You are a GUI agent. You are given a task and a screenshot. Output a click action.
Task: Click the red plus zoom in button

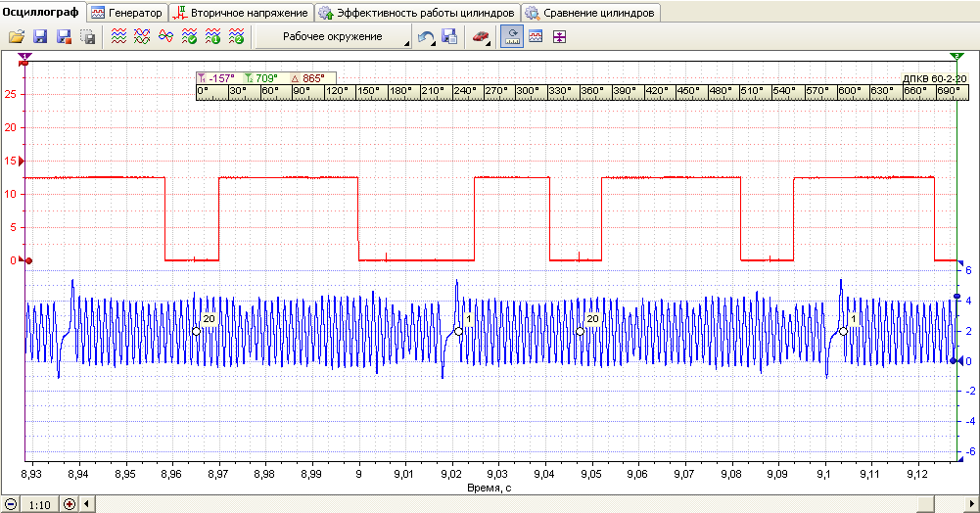tap(70, 504)
